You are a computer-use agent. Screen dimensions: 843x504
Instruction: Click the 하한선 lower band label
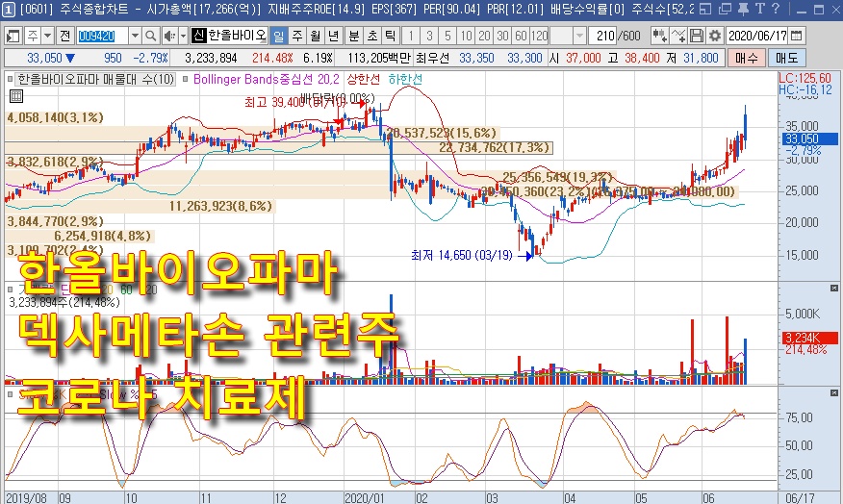tap(405, 80)
